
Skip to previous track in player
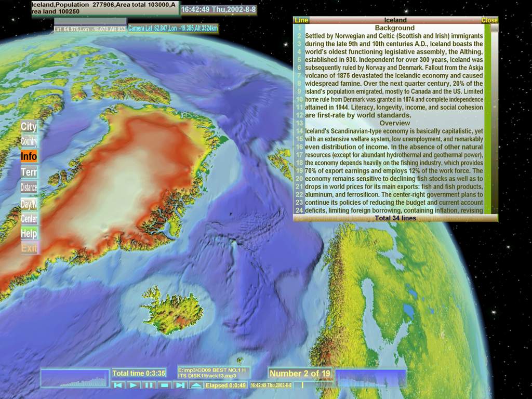[118, 385]
